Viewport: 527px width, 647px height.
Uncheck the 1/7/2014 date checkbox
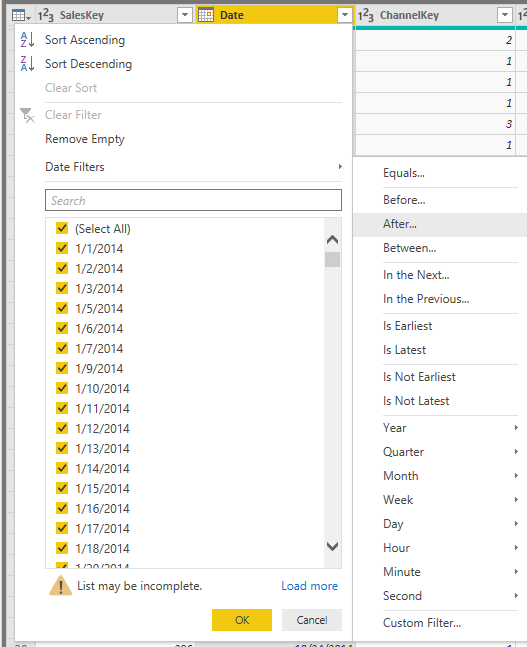[x=62, y=348]
